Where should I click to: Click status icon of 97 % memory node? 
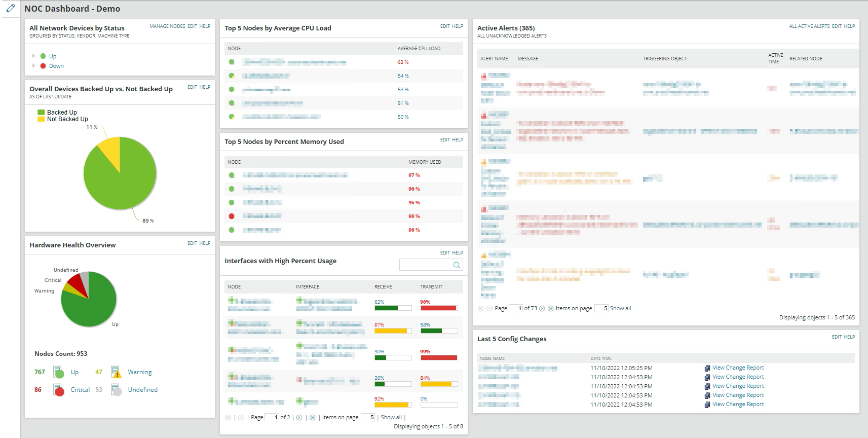click(x=232, y=175)
